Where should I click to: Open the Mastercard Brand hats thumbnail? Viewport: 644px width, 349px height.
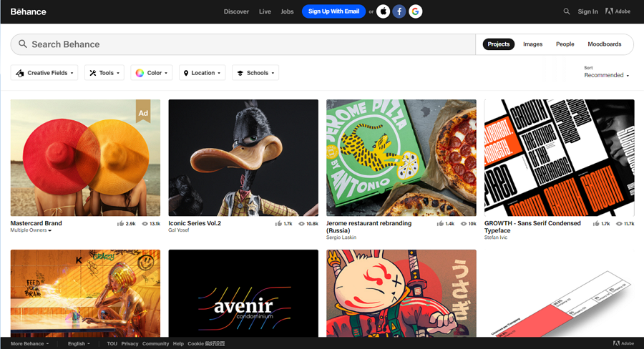(85, 157)
